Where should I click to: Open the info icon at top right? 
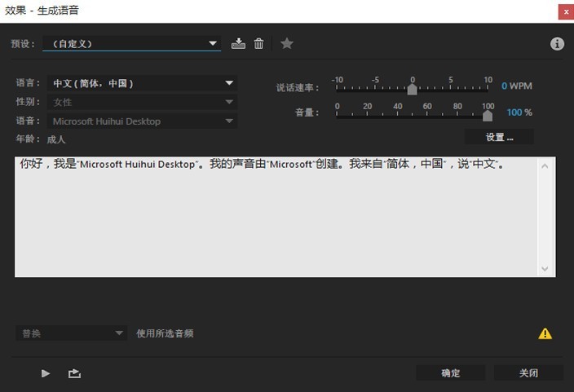[557, 43]
